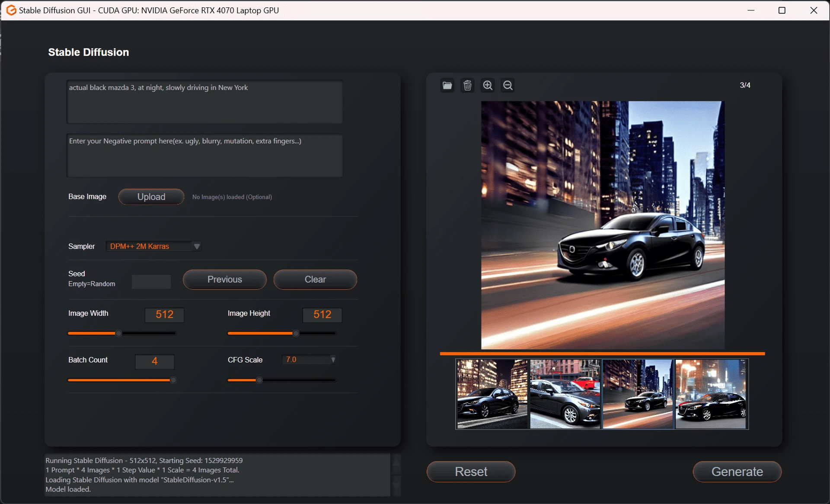This screenshot has height=504, width=830.
Task: Open the output folder icon
Action: click(x=447, y=85)
